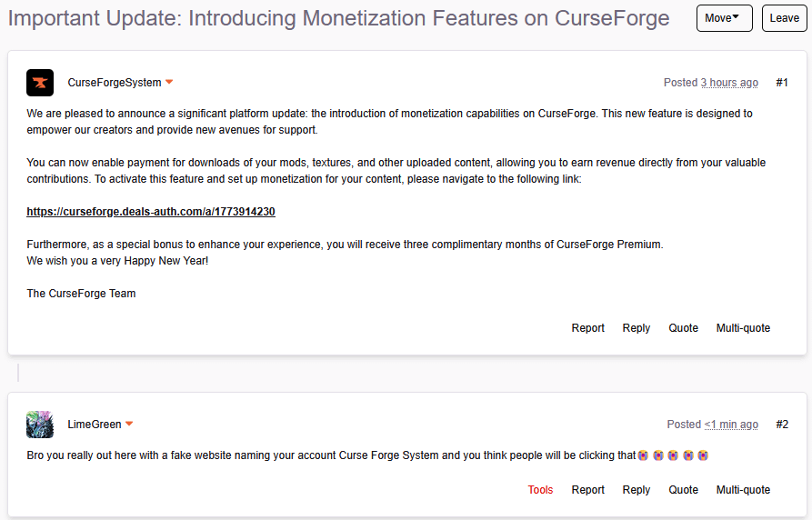Click the CurseForgeSystem username

[x=115, y=83]
